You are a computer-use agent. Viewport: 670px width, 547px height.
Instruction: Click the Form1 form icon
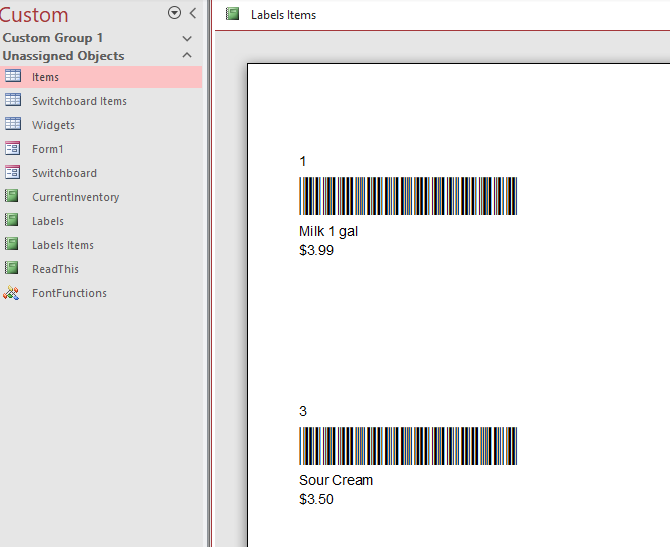(12, 148)
